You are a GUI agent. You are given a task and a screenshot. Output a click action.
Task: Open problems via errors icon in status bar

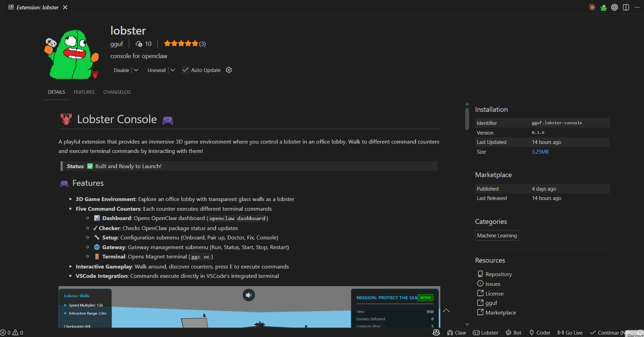coord(3,333)
